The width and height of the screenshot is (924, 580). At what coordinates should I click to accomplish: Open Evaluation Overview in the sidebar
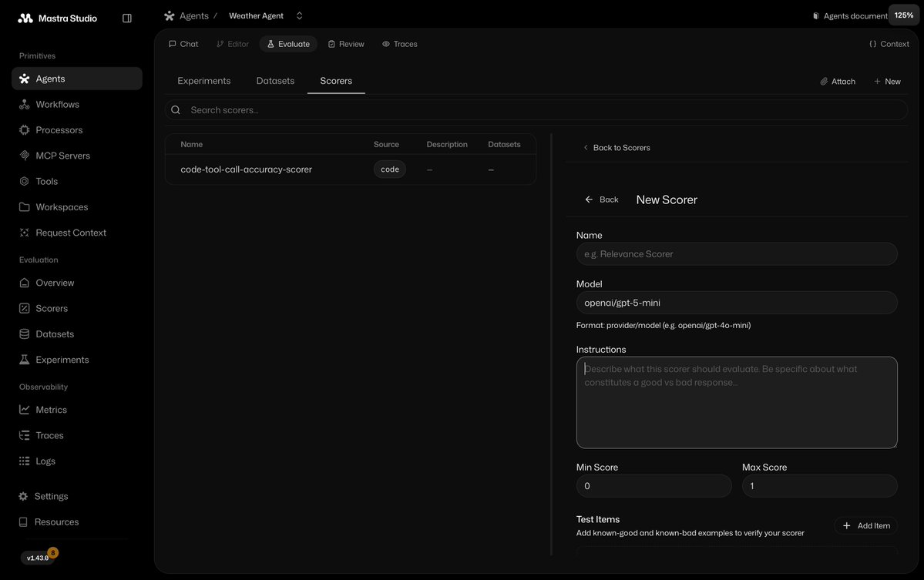[x=76, y=283]
